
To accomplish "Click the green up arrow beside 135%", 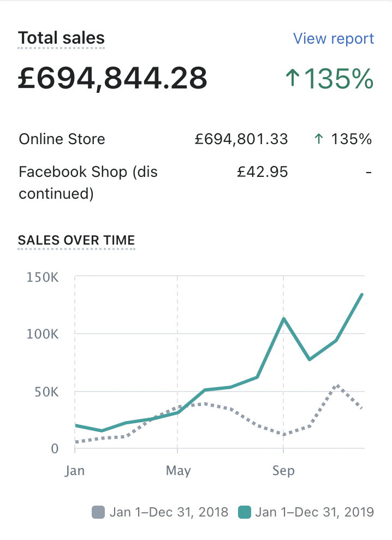I will 293,79.
